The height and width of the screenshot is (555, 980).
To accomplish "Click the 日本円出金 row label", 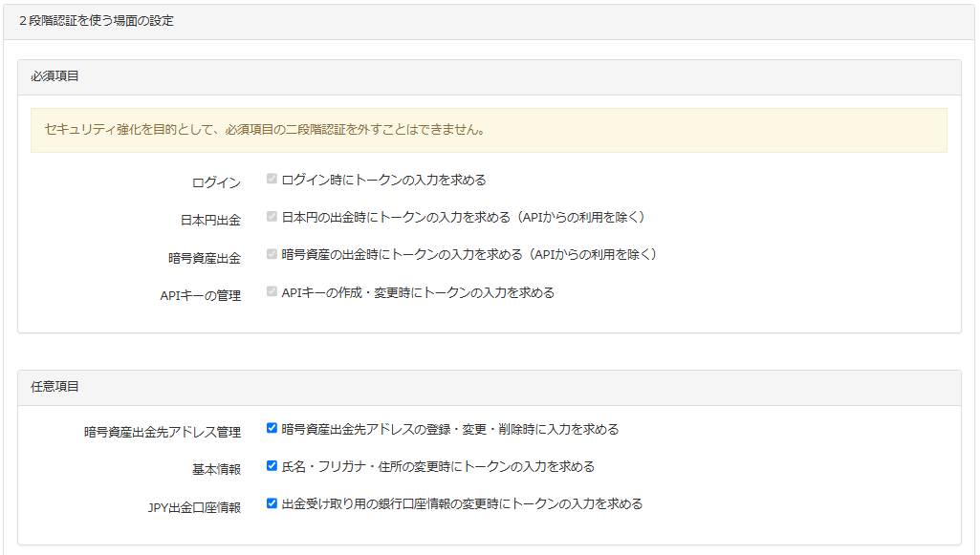I will (x=210, y=221).
